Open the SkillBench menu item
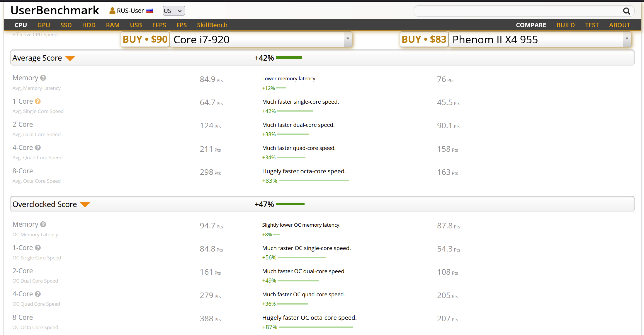This screenshot has height=335, width=644. [212, 25]
